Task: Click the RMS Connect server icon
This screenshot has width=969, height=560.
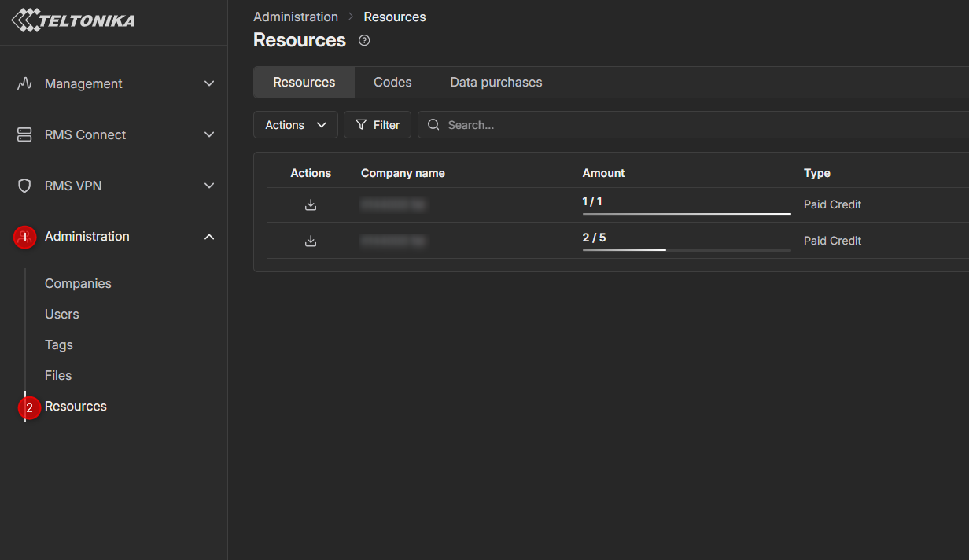Action: tap(24, 134)
